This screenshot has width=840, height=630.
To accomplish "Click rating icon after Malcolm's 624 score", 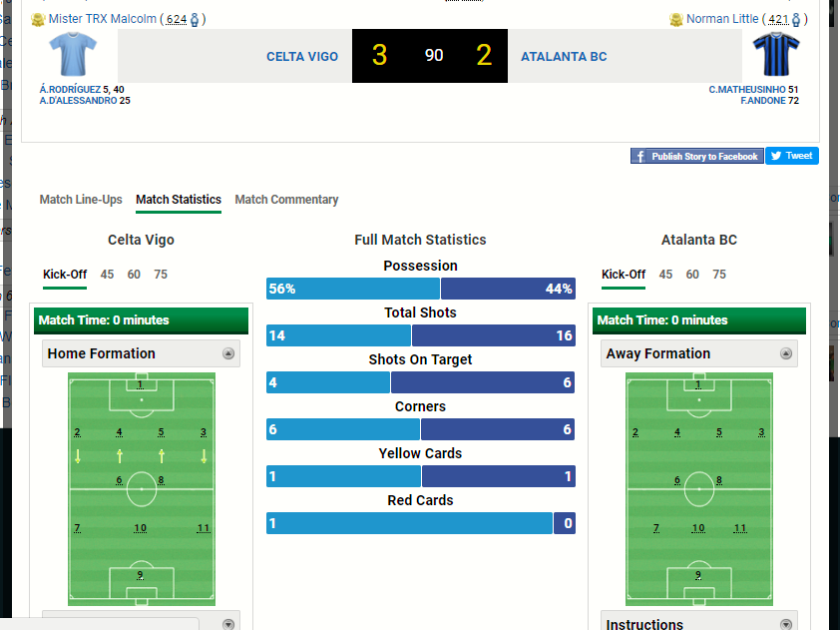I will [x=195, y=20].
